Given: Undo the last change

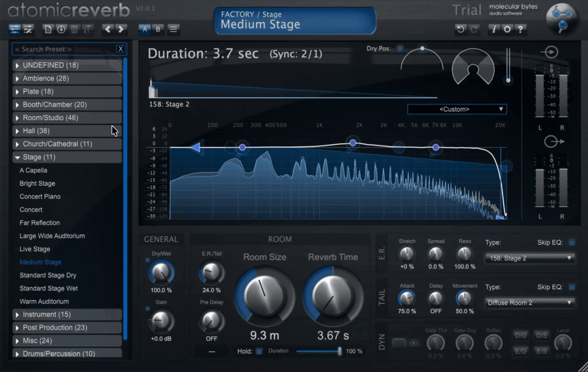Looking at the screenshot, I should pos(460,29).
